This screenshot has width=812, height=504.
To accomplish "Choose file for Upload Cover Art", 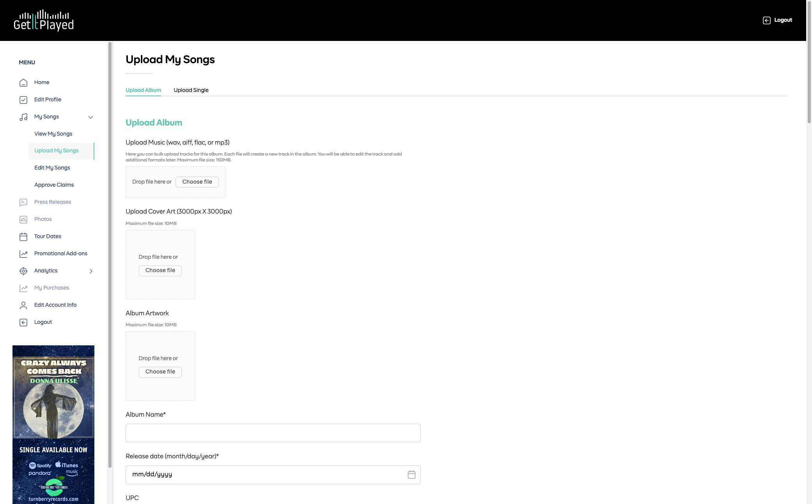I will point(160,271).
